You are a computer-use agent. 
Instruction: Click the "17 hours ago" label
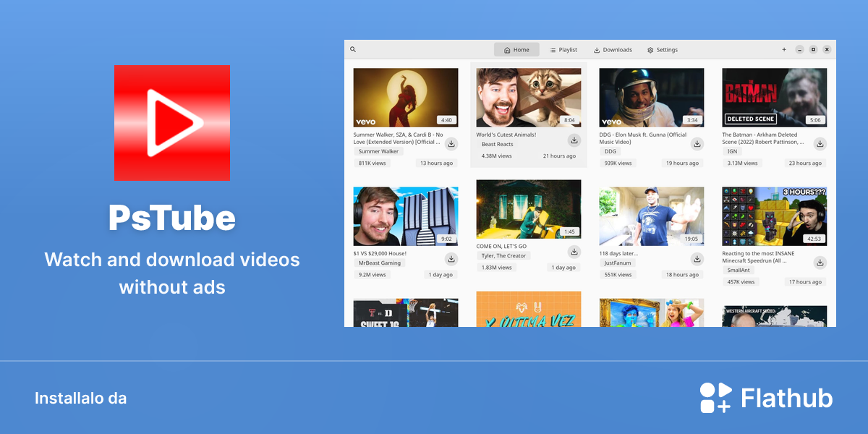coord(805,282)
